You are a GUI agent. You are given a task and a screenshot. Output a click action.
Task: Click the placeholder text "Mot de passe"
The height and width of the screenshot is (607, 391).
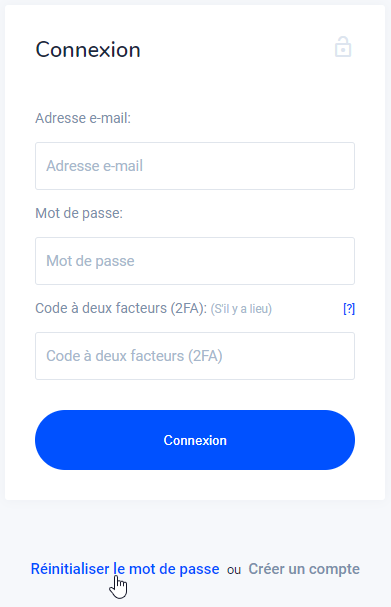(x=90, y=261)
